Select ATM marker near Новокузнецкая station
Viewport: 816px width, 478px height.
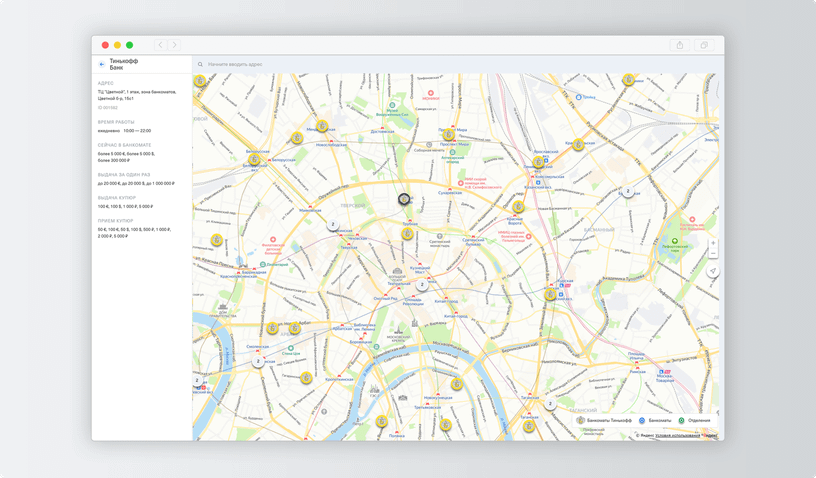click(456, 384)
